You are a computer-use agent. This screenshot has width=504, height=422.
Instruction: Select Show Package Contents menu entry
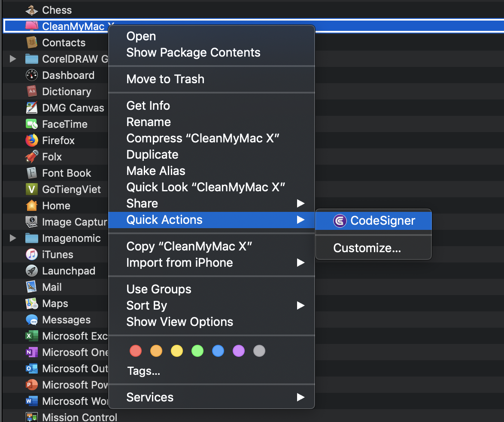pyautogui.click(x=193, y=52)
